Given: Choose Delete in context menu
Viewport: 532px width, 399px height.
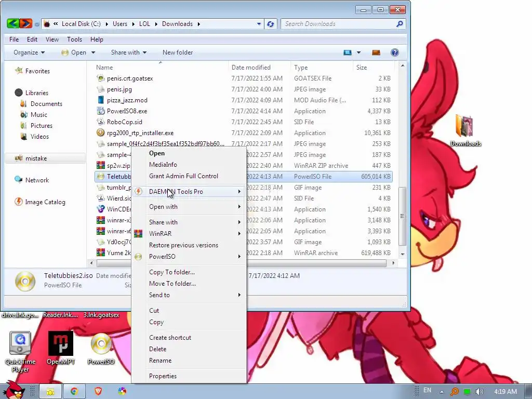Looking at the screenshot, I should (157, 349).
